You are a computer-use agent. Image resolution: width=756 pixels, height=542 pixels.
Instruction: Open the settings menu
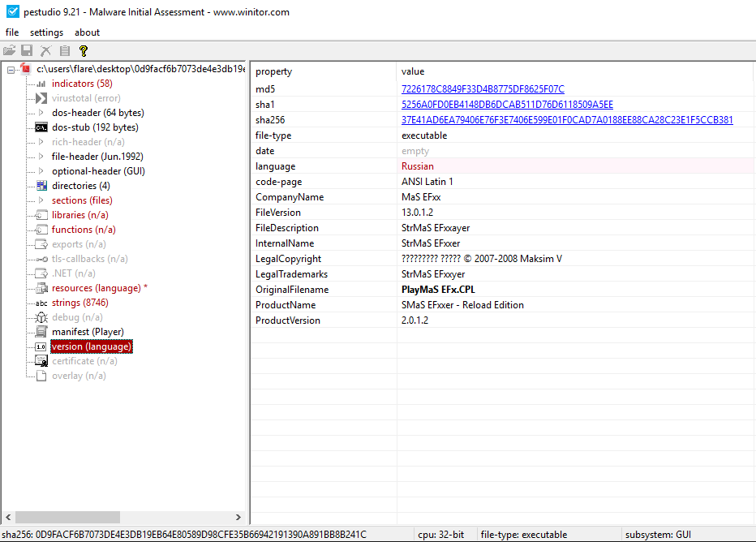tap(46, 32)
